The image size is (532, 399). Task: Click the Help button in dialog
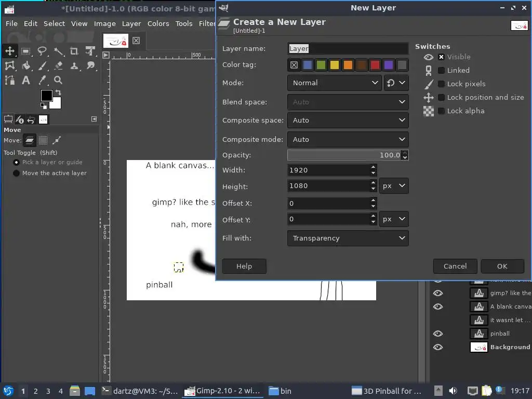tap(244, 267)
